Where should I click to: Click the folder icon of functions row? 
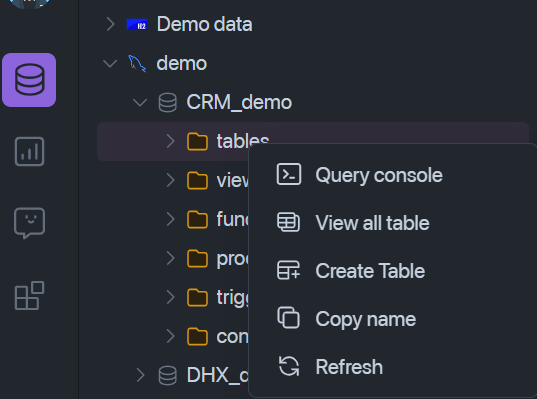click(198, 220)
